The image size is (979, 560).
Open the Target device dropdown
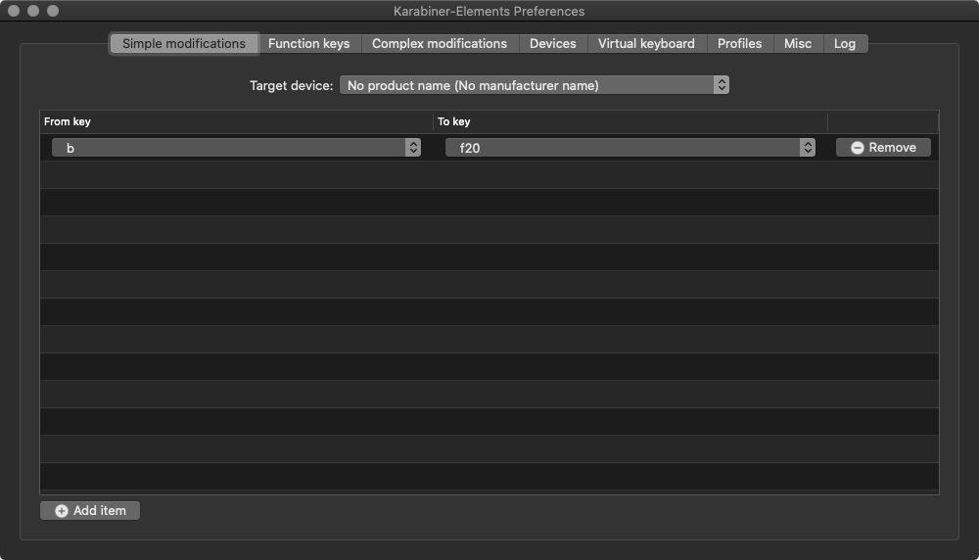pos(535,85)
